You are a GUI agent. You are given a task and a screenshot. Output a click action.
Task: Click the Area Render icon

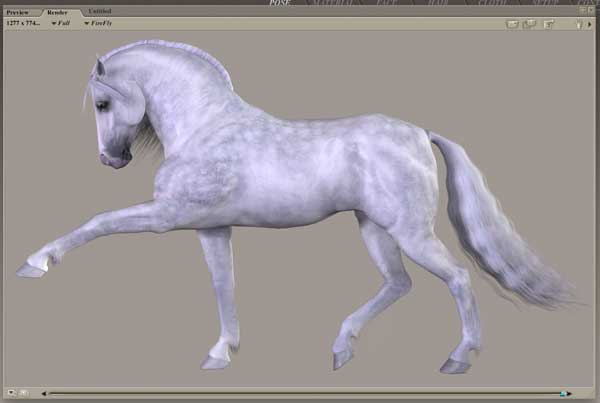pos(530,24)
